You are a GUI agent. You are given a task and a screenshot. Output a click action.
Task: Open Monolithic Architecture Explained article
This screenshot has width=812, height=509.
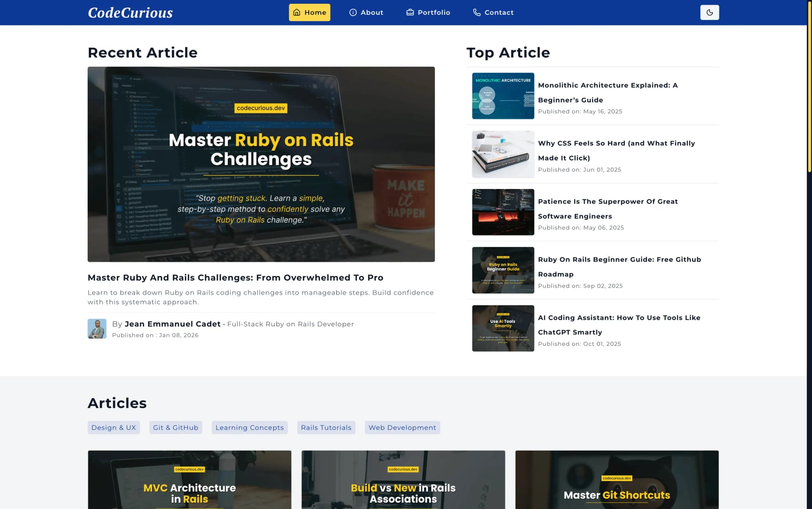(608, 92)
